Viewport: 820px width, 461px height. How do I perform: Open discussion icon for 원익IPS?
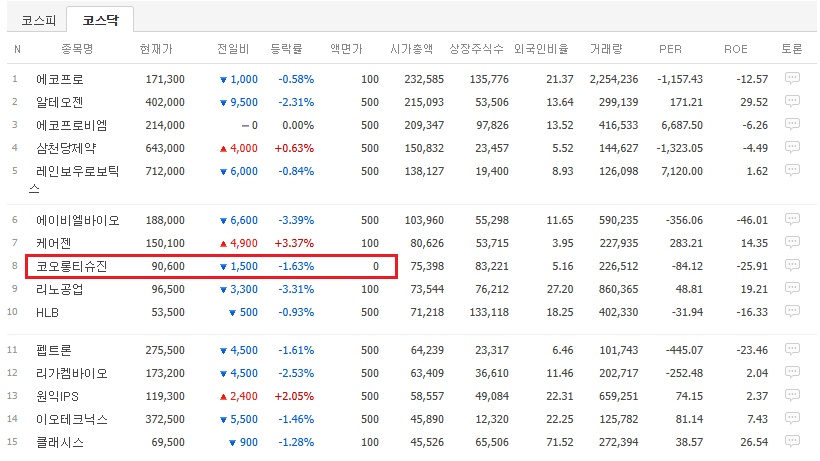coord(792,396)
